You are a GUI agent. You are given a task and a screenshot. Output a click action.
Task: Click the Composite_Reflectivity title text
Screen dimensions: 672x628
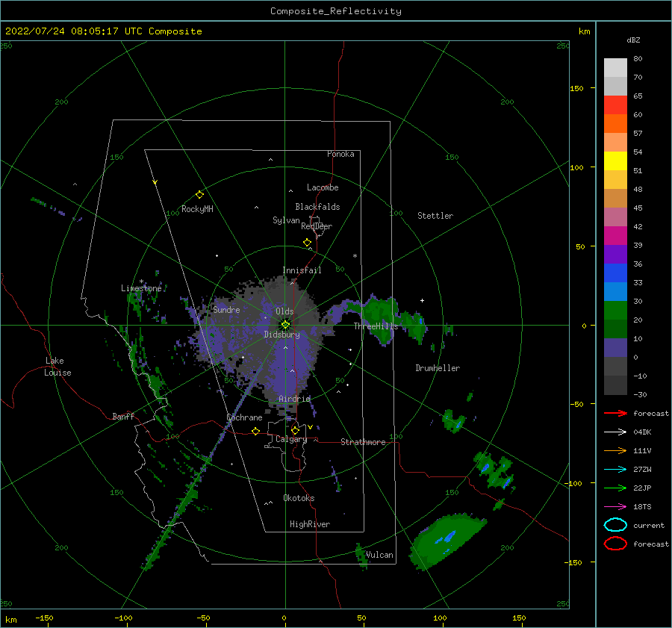[336, 11]
